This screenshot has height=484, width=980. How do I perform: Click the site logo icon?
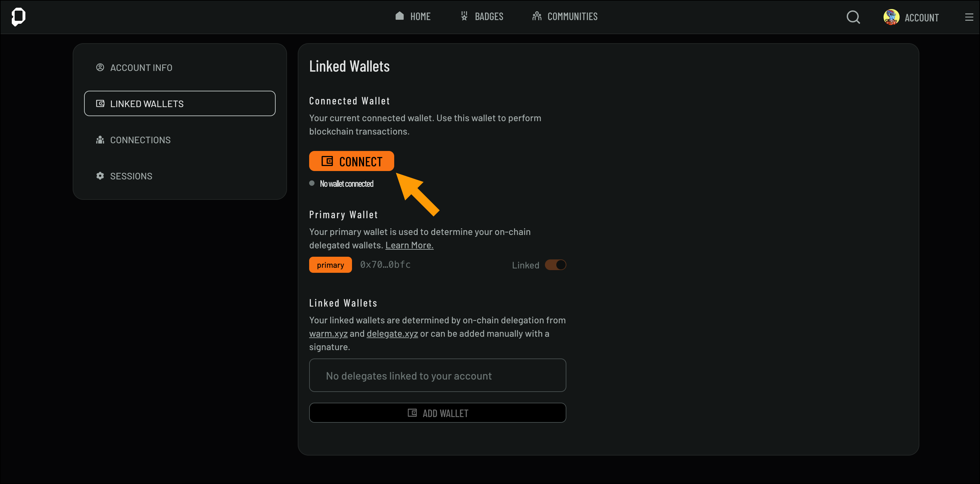click(18, 17)
